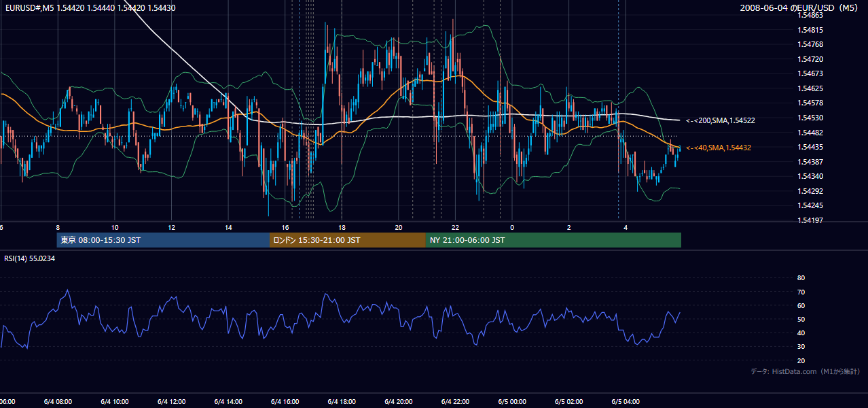Click hour label 4 under the price chart
This screenshot has width=868, height=408.
[x=626, y=227]
